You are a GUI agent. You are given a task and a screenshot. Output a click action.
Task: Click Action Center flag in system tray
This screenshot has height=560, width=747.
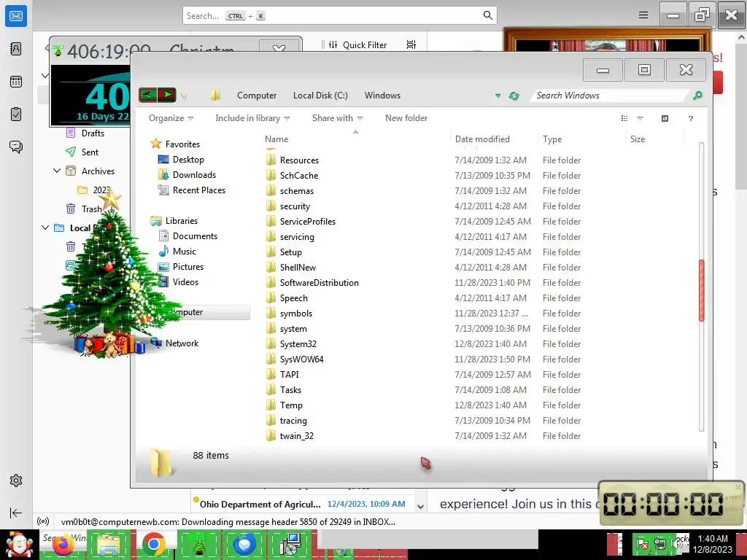[642, 544]
